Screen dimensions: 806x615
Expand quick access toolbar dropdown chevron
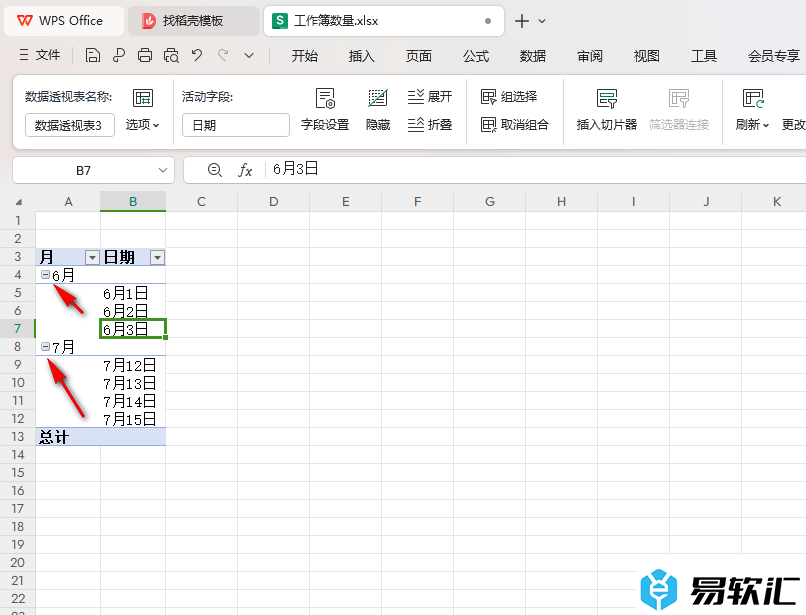pyautogui.click(x=249, y=56)
